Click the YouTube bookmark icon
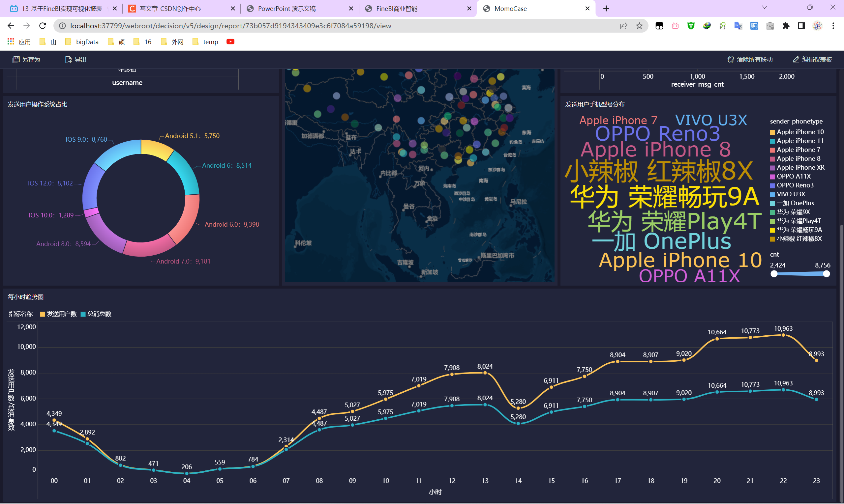844x504 pixels. pos(230,42)
